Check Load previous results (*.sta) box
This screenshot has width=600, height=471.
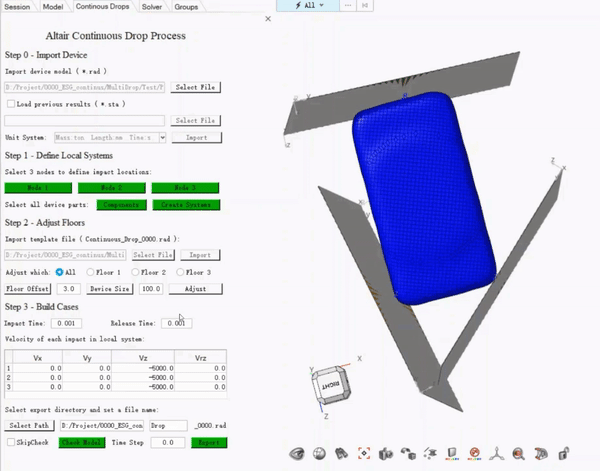pos(11,104)
